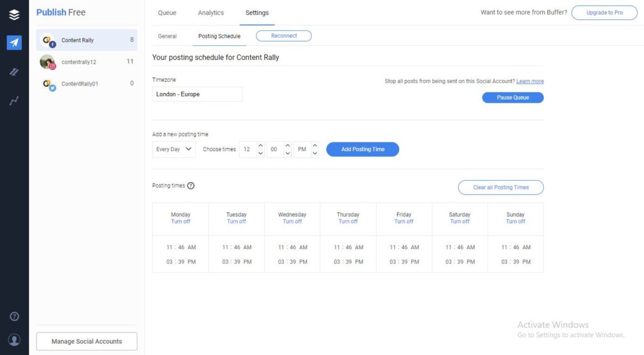This screenshot has width=644, height=355.
Task: Open the Reply tool icon in the sidebar
Action: pos(14,72)
